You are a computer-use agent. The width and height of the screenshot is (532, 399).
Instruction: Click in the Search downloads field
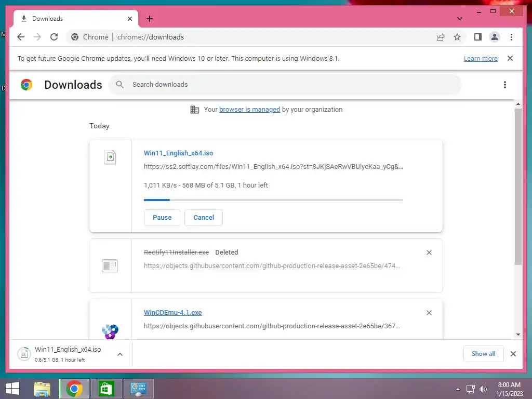[x=285, y=85]
